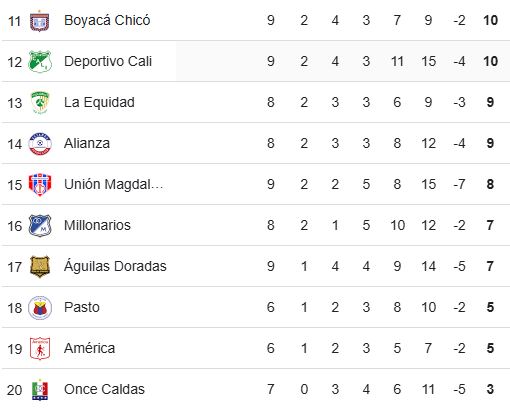This screenshot has width=510, height=413.
Task: Click the Águilas Doradas team crest
Action: click(40, 267)
